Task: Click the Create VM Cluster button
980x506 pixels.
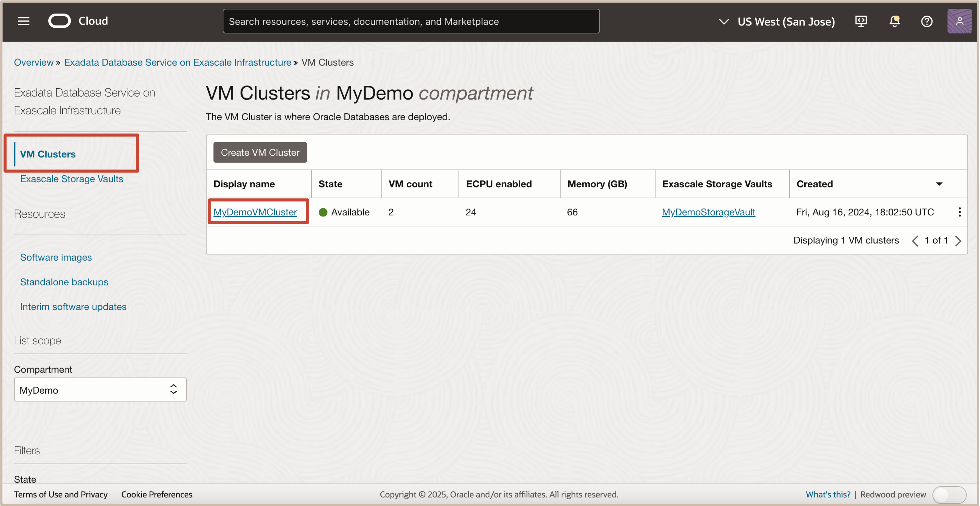Action: point(260,152)
